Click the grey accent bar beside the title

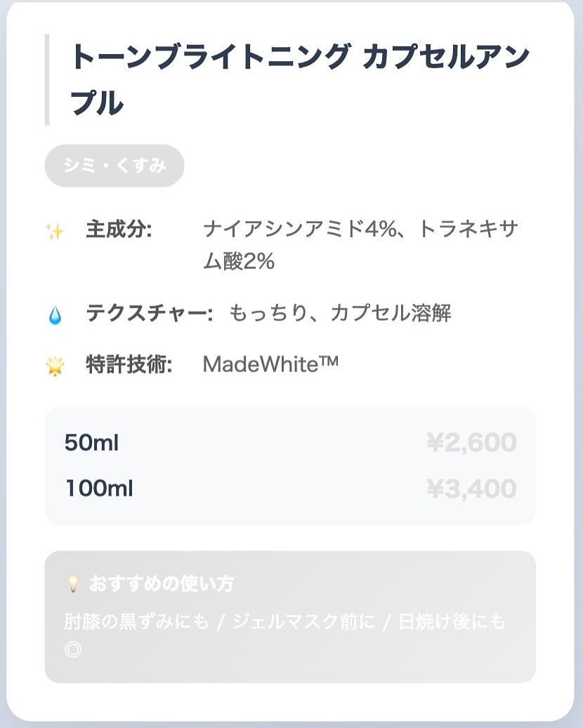click(47, 79)
